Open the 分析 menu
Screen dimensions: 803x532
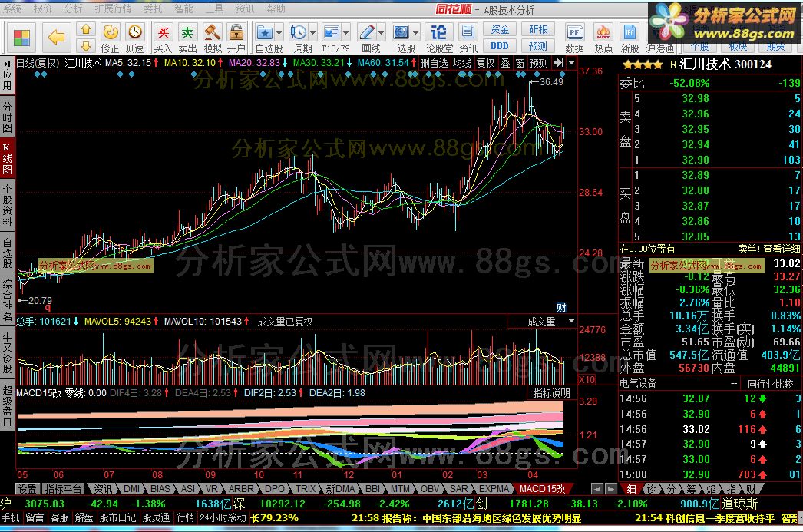pos(73,8)
